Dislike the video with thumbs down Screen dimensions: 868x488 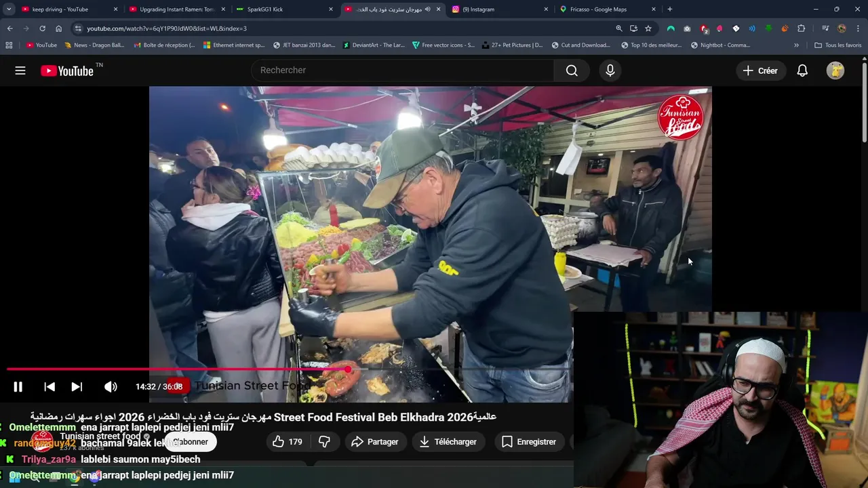[324, 442]
